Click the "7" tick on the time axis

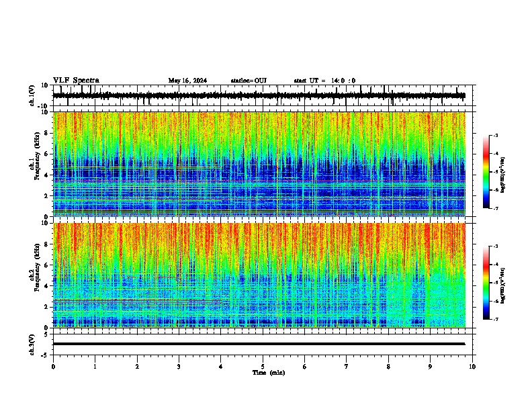coord(347,367)
